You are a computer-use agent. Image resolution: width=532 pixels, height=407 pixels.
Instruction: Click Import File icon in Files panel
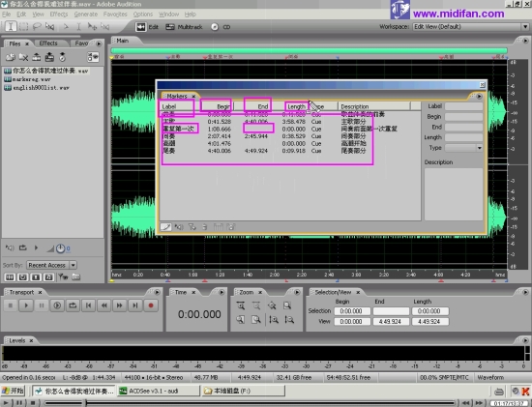click(11, 57)
